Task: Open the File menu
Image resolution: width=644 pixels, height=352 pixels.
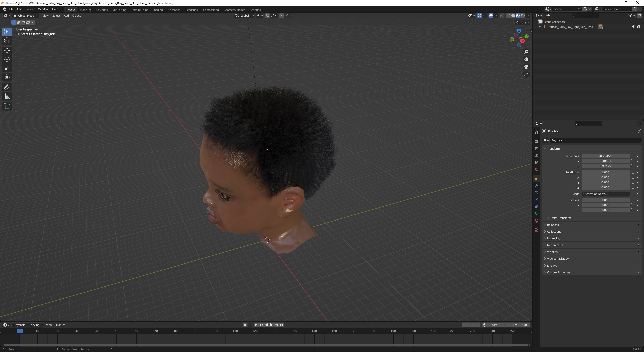Action: click(x=11, y=9)
